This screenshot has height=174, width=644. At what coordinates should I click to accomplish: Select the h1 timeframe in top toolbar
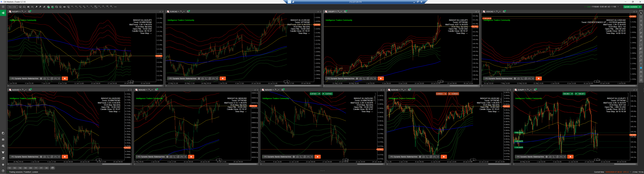click(88, 7)
